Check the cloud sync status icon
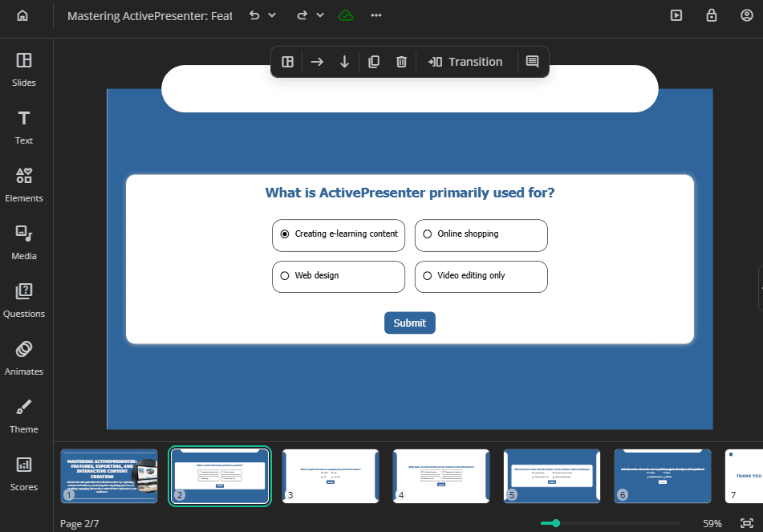 coord(346,15)
